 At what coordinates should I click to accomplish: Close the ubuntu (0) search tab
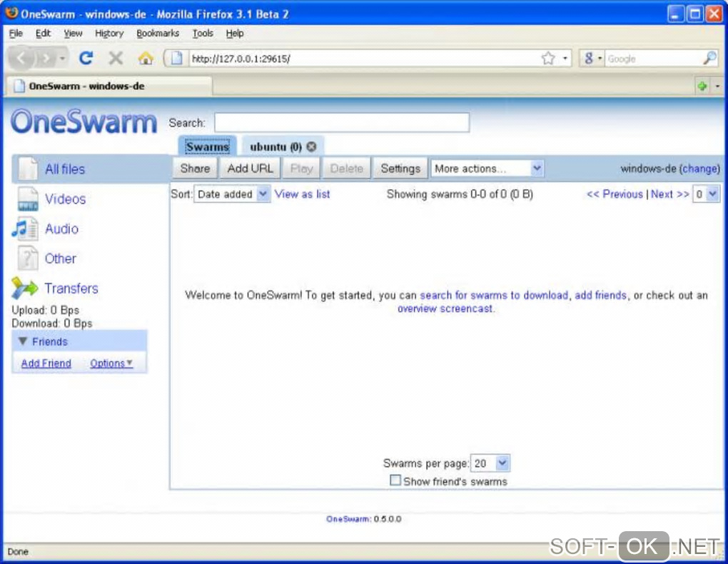pyautogui.click(x=311, y=147)
